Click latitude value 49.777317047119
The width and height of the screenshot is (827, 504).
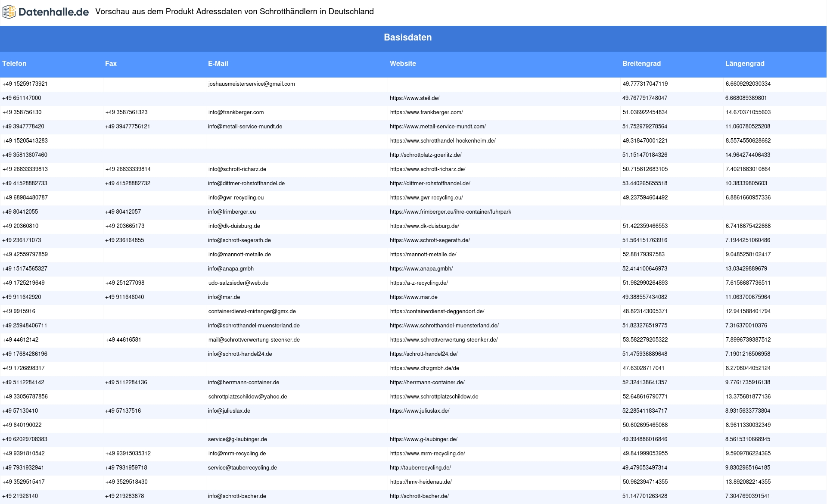645,84
